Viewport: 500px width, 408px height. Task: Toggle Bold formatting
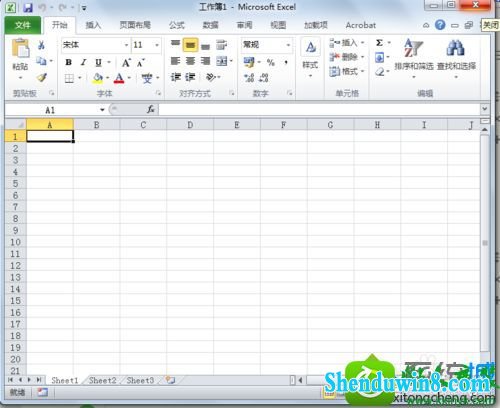click(69, 62)
